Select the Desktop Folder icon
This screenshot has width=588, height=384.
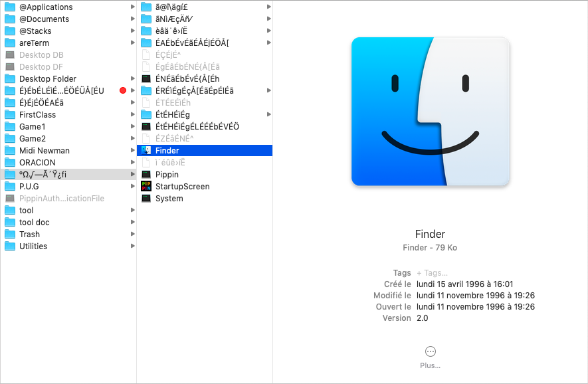pos(10,79)
